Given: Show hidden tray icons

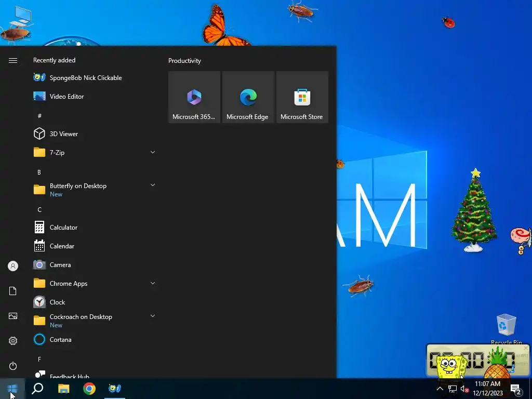Looking at the screenshot, I should click(440, 389).
